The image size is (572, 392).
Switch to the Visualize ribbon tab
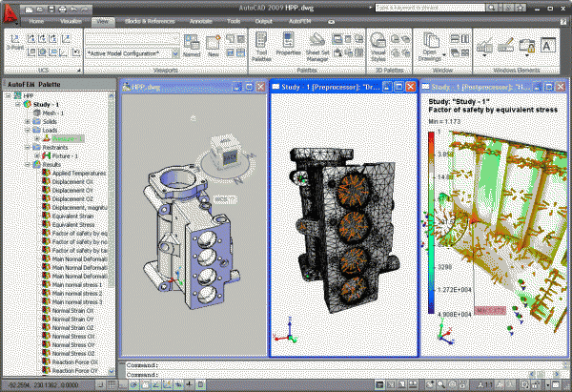71,21
